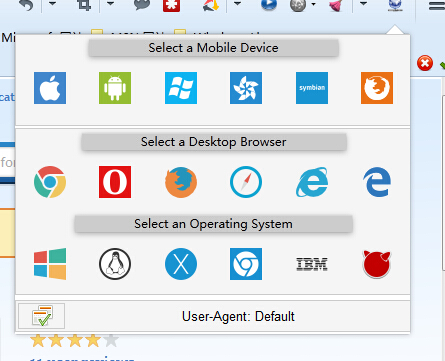445x361 pixels.
Task: Switch user-agent to Chrome desktop browser
Action: pos(50,182)
